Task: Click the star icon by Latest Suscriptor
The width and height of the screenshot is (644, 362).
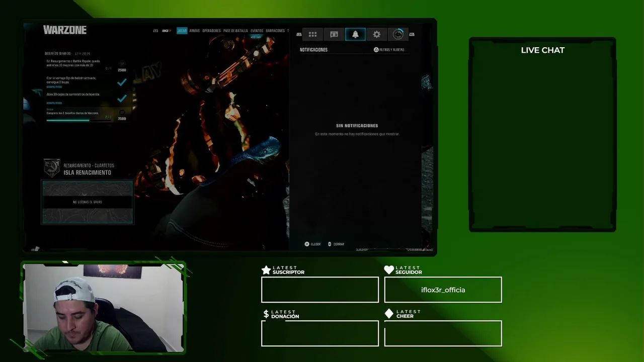Action: point(266,270)
